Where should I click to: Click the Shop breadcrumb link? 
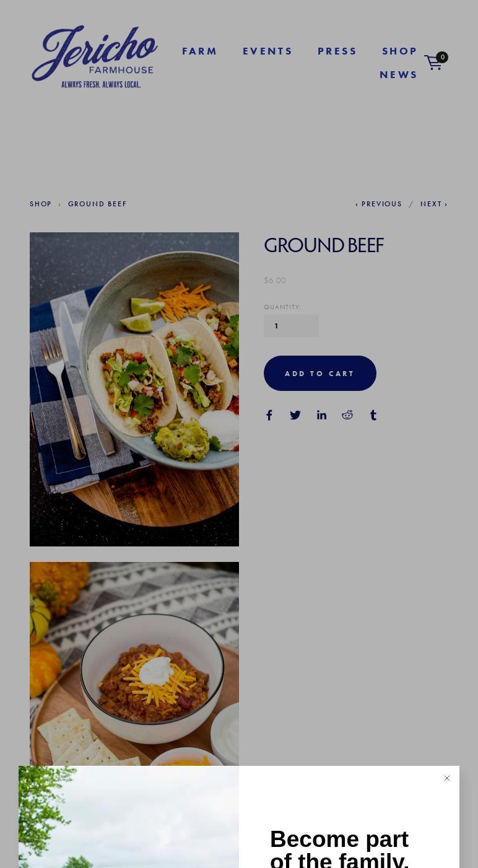pyautogui.click(x=41, y=204)
